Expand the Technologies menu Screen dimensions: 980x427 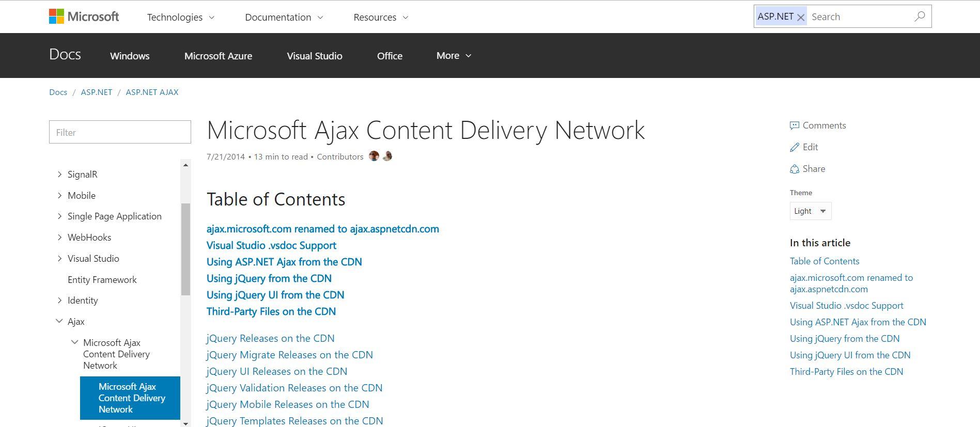click(x=180, y=17)
